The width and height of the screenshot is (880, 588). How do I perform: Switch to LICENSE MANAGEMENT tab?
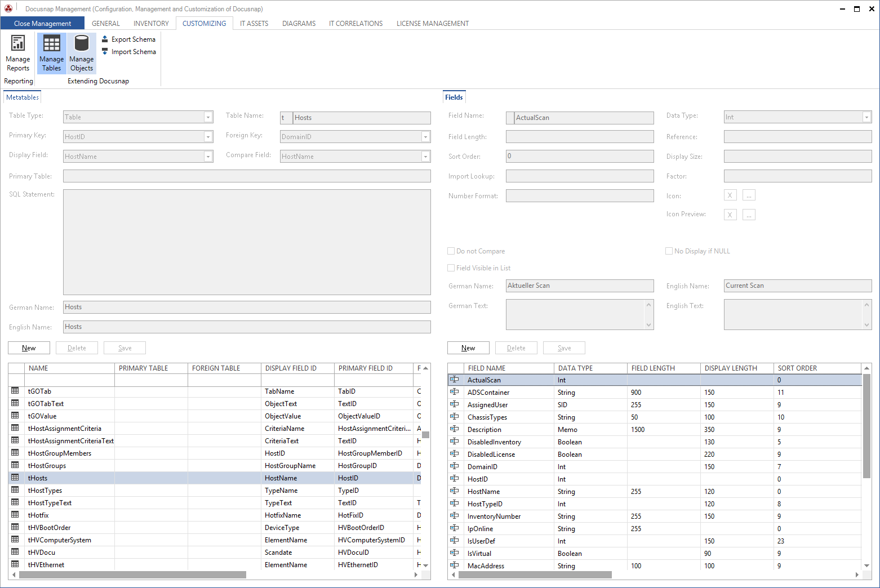point(433,24)
